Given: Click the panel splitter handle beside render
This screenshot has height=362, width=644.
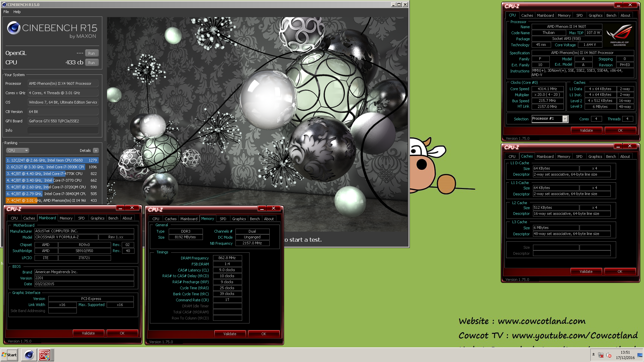Looking at the screenshot, I should (105, 131).
